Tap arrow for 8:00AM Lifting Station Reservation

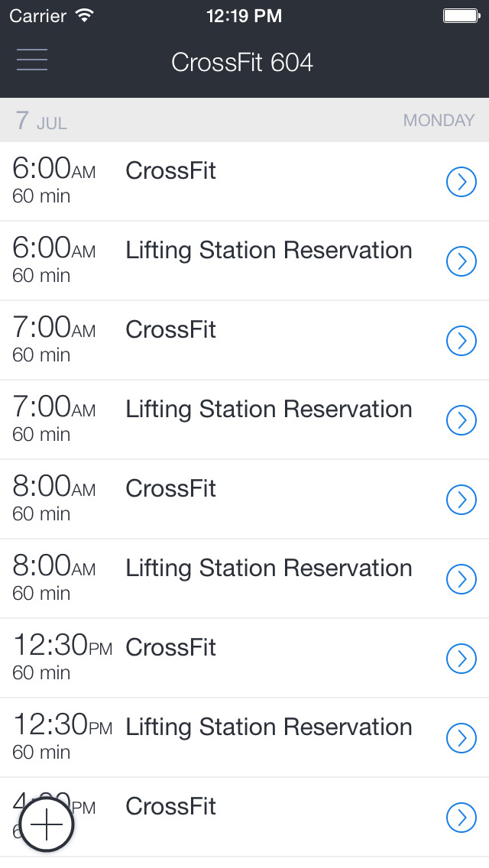pyautogui.click(x=461, y=579)
